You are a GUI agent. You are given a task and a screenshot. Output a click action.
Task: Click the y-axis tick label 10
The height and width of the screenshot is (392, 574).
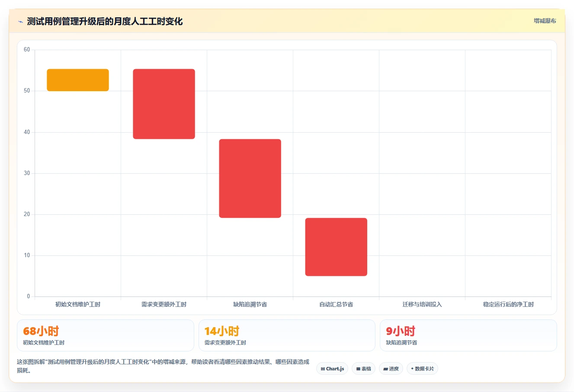(x=27, y=255)
